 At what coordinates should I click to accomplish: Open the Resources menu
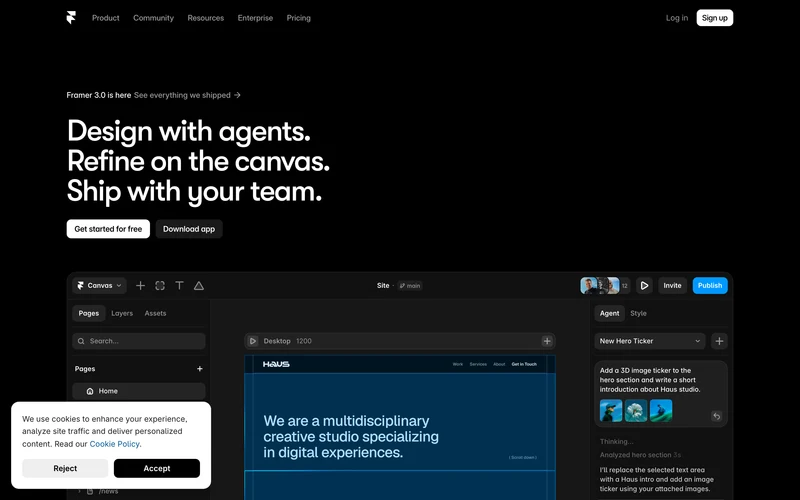click(206, 18)
